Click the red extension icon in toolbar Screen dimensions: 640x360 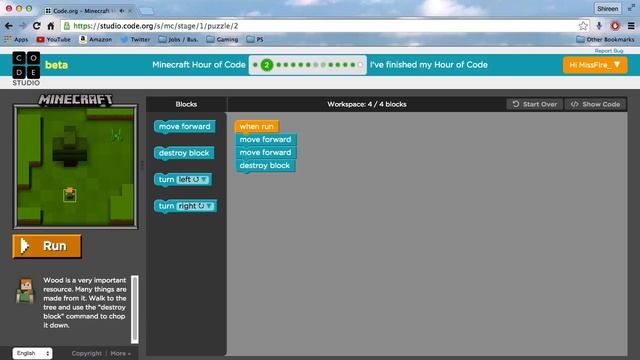tap(615, 26)
